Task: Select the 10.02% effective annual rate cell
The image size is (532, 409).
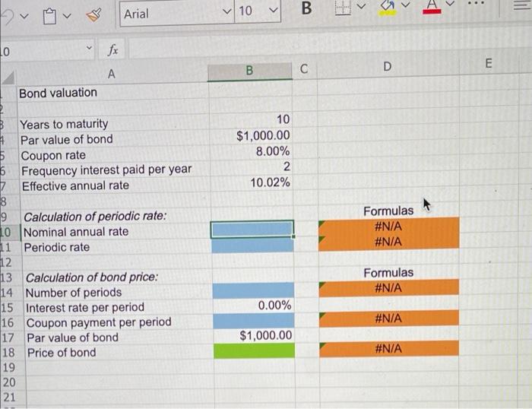Action: click(252, 182)
